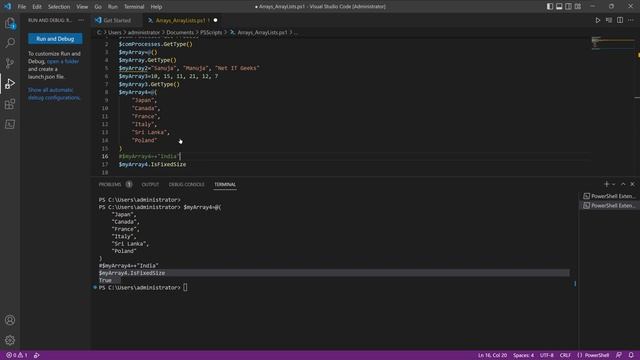Open the Selection menu
Image resolution: width=640 pixels, height=360 pixels.
tap(59, 7)
